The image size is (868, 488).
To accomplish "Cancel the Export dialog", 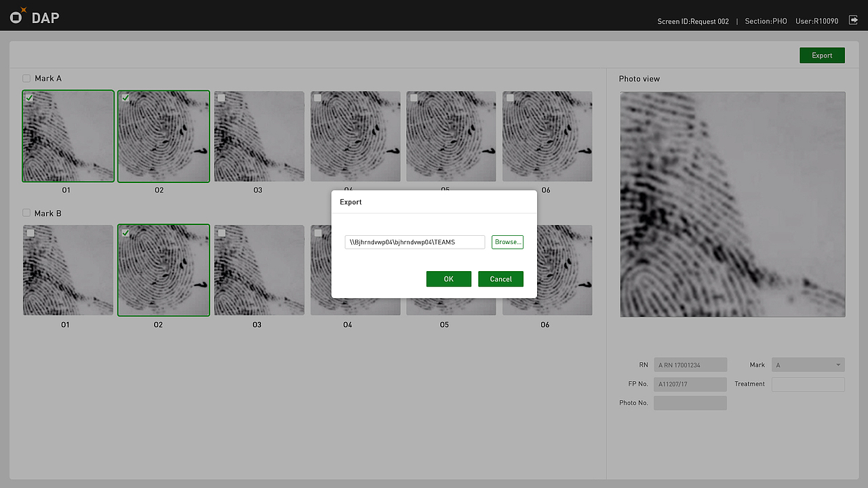I will click(x=500, y=279).
